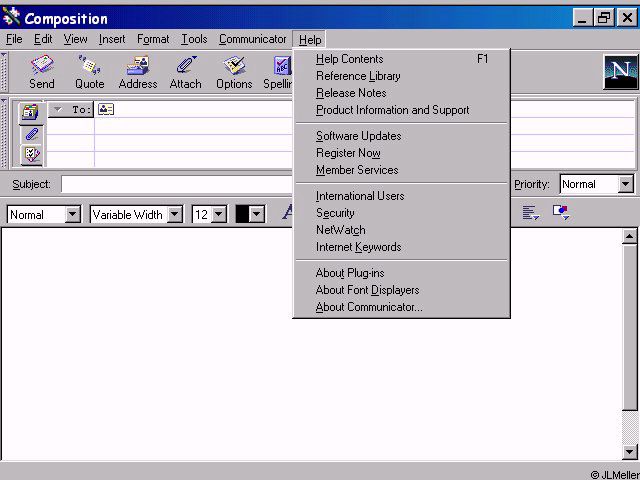Select Register Now in Help menu
The width and height of the screenshot is (640, 480).
pos(402,153)
